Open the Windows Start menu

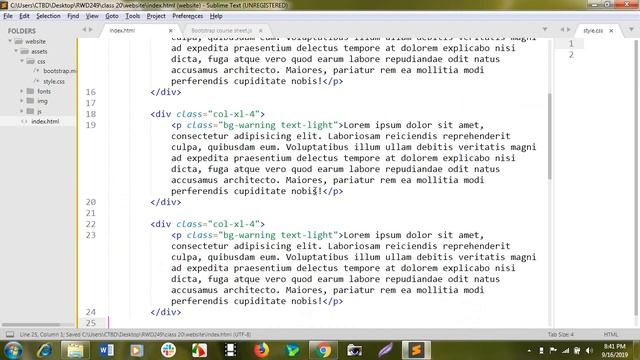[x=13, y=350]
